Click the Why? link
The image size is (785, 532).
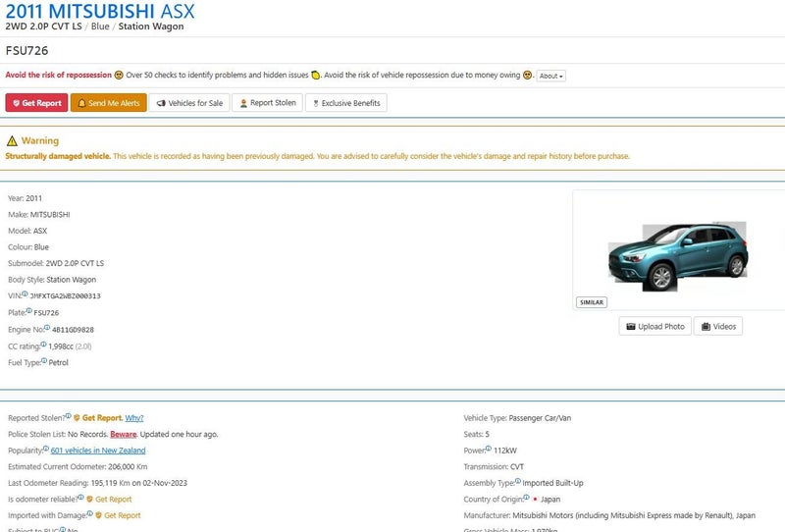[134, 418]
